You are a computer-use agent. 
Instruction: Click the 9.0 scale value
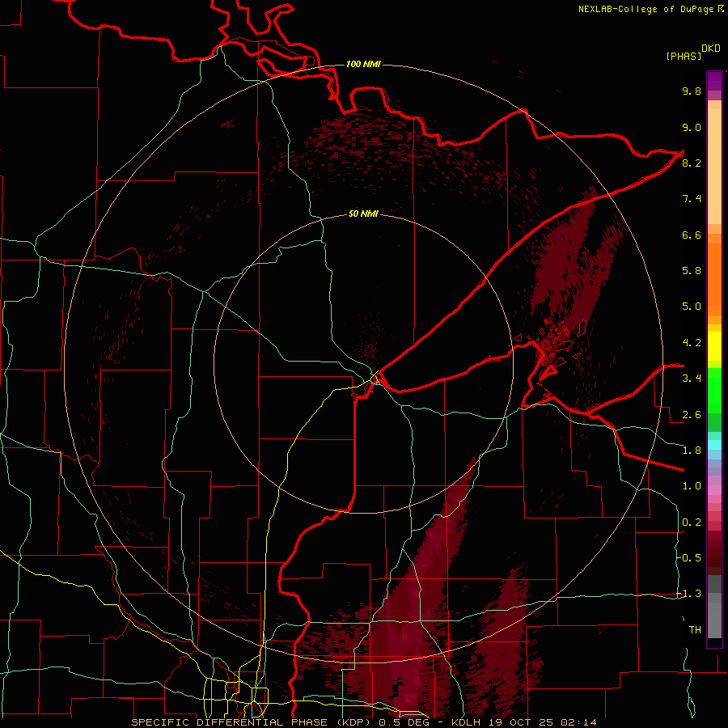pos(692,127)
